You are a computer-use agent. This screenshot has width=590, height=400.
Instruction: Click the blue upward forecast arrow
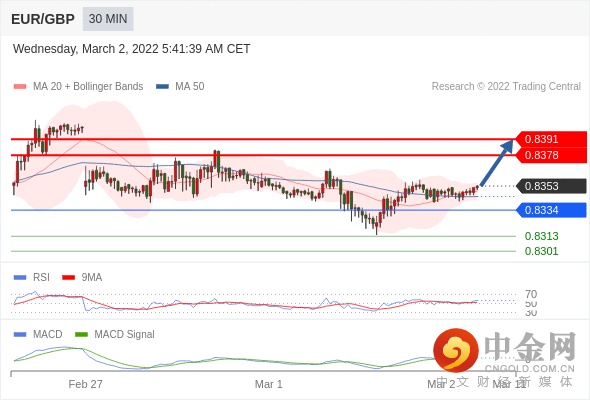(x=497, y=163)
